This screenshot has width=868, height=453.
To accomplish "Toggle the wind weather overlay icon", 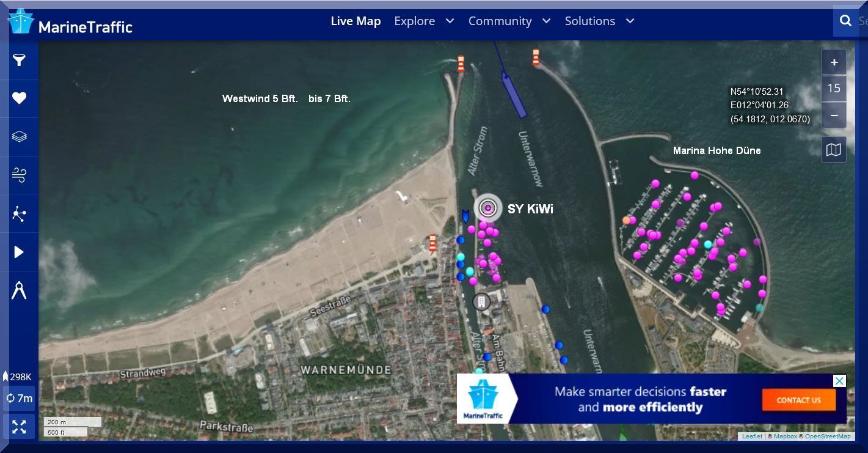I will [x=19, y=175].
